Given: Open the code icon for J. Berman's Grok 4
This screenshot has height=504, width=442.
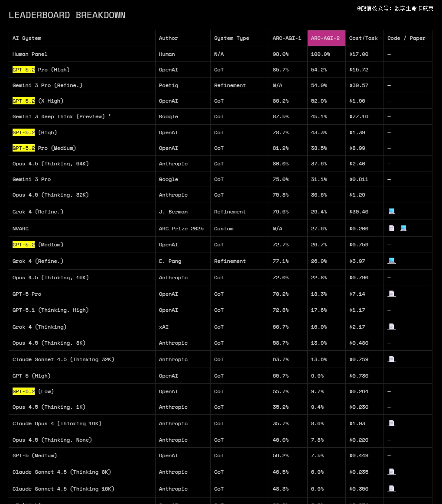Looking at the screenshot, I should pyautogui.click(x=391, y=211).
